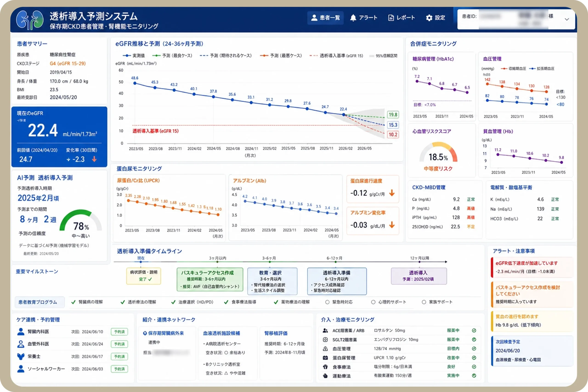Select the 心理的サポート radio circle
Screen dimensions: 588x392
coord(373,302)
